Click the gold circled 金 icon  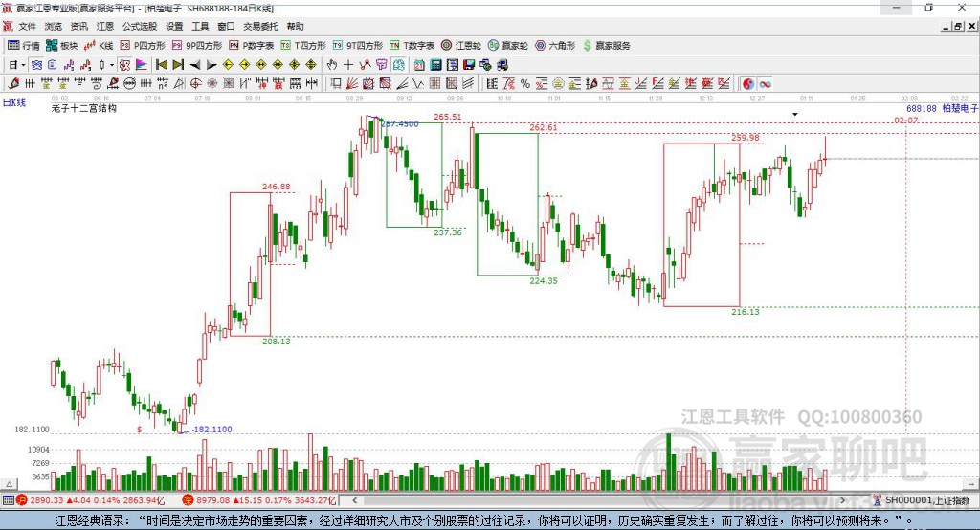click(558, 84)
